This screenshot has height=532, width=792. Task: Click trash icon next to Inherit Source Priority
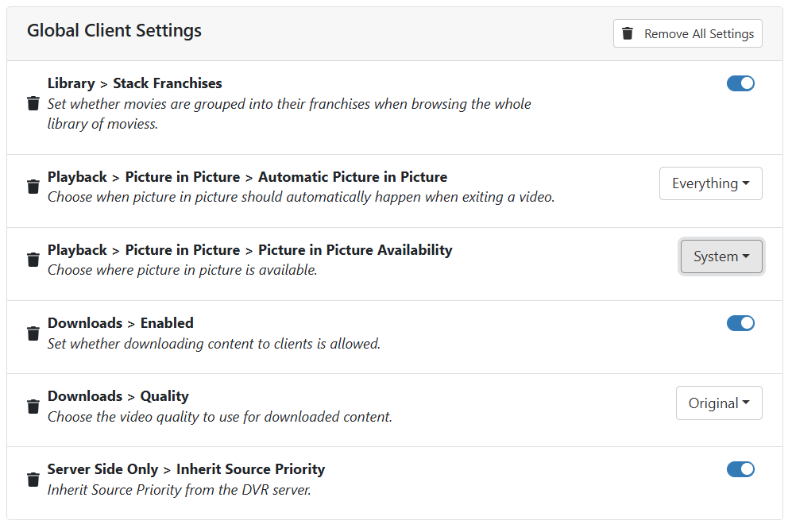(x=33, y=479)
